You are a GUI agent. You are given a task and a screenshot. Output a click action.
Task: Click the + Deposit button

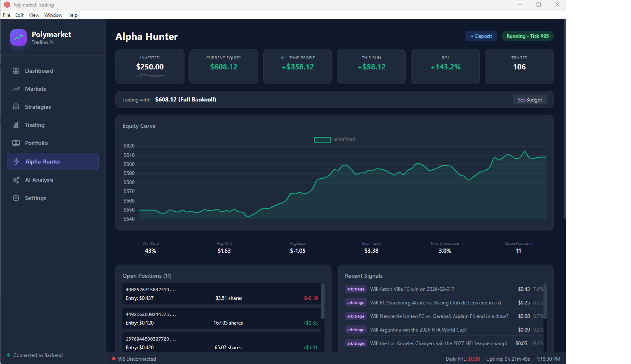[x=481, y=36]
